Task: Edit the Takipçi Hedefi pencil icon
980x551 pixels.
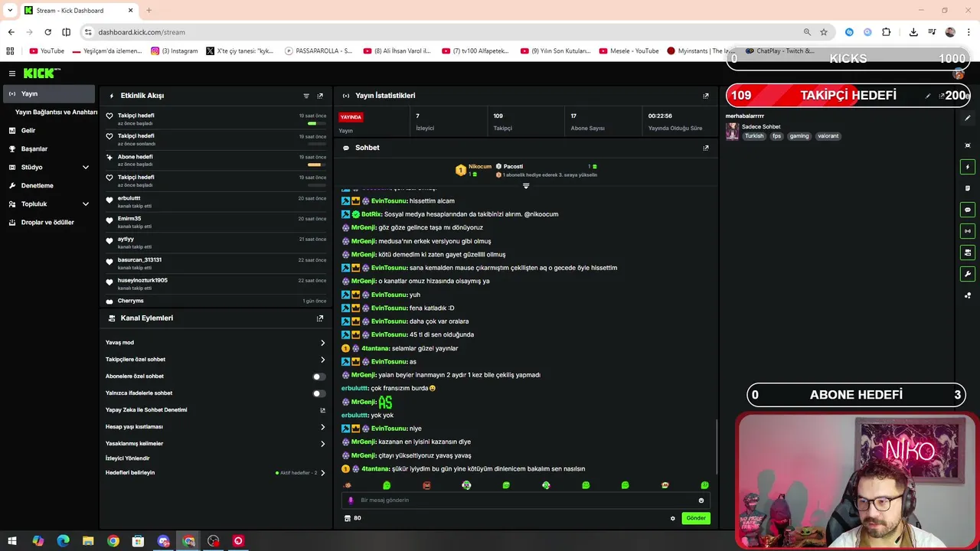Action: tap(928, 96)
